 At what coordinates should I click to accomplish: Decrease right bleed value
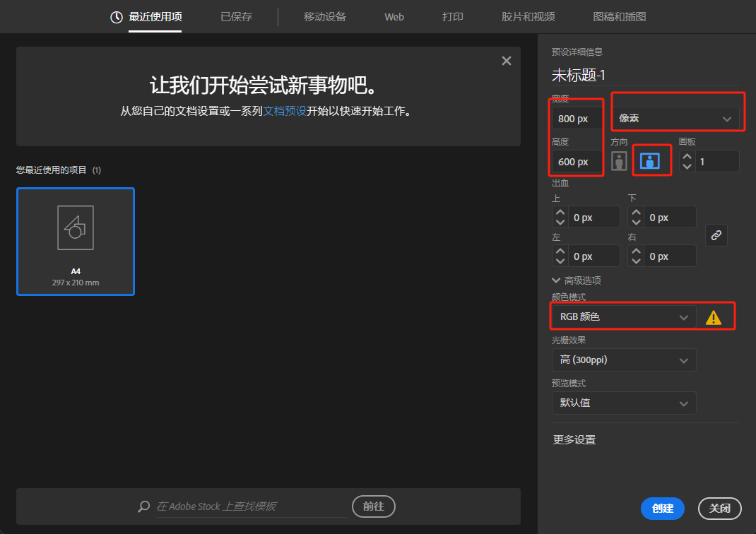click(636, 261)
